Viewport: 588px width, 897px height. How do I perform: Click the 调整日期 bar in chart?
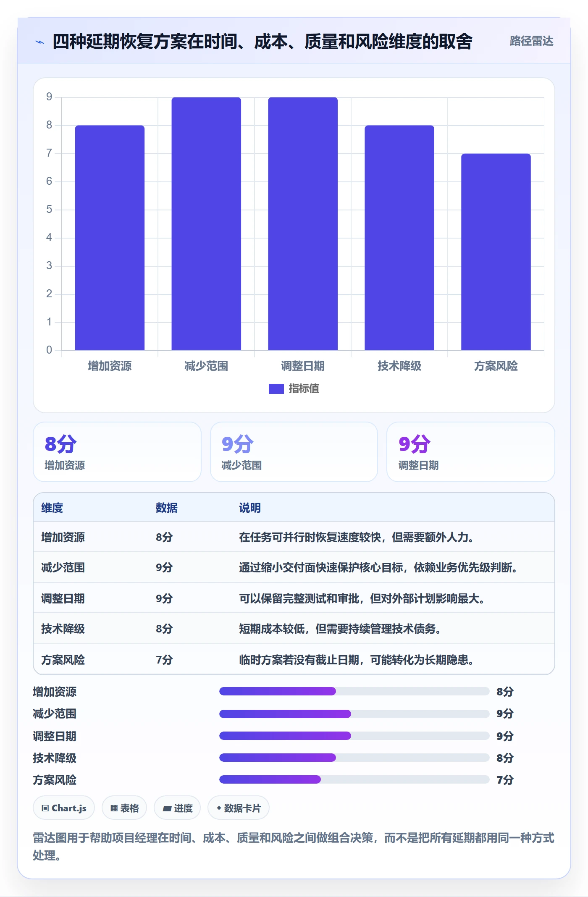coord(303,224)
